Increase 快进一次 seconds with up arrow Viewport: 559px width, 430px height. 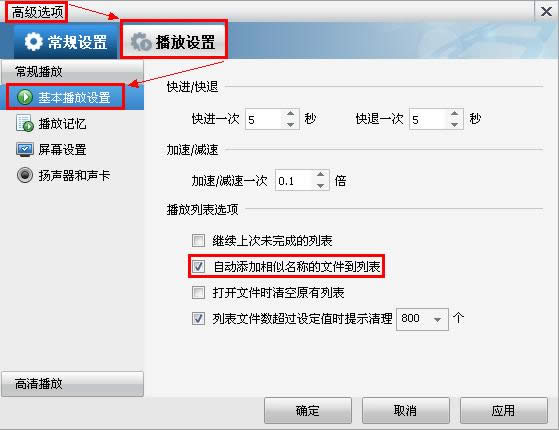click(x=290, y=114)
